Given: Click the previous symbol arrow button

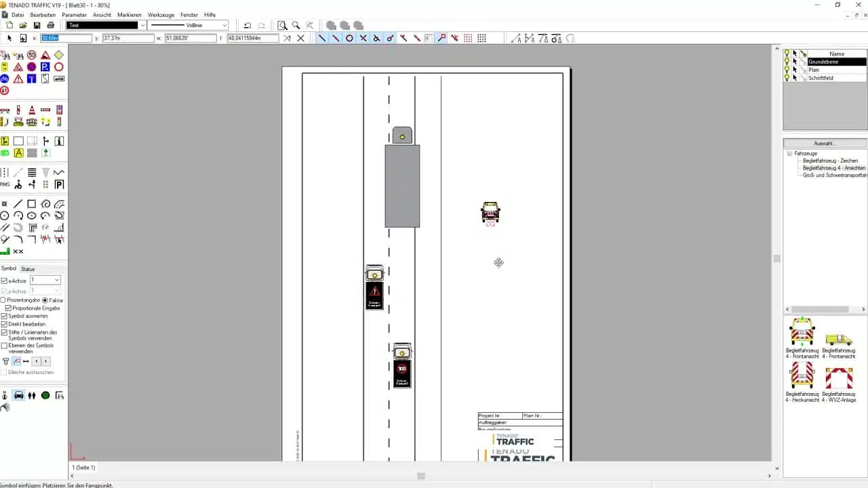Looking at the screenshot, I should click(x=37, y=361).
